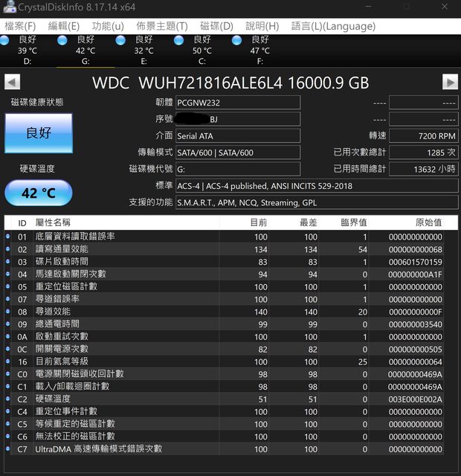Click the 韌體 firmware field PCGNW232
This screenshot has height=476, width=461.
coord(237,103)
